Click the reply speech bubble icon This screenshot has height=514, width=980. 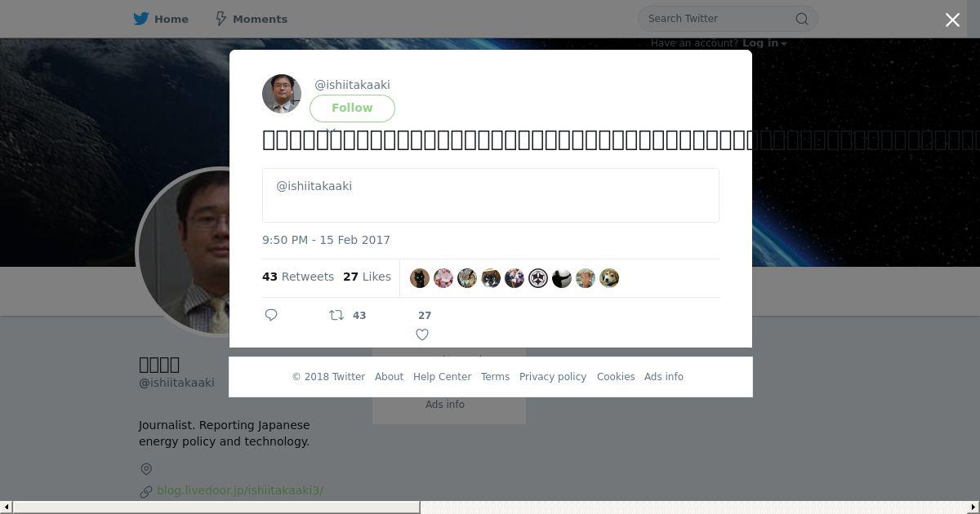point(271,315)
